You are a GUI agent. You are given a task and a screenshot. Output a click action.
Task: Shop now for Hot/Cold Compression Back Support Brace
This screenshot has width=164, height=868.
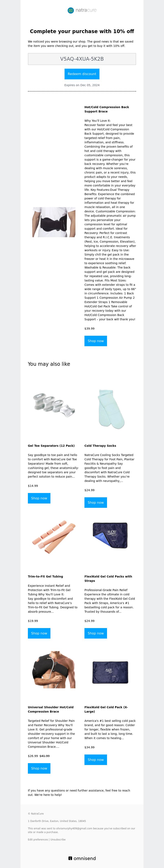click(96, 341)
